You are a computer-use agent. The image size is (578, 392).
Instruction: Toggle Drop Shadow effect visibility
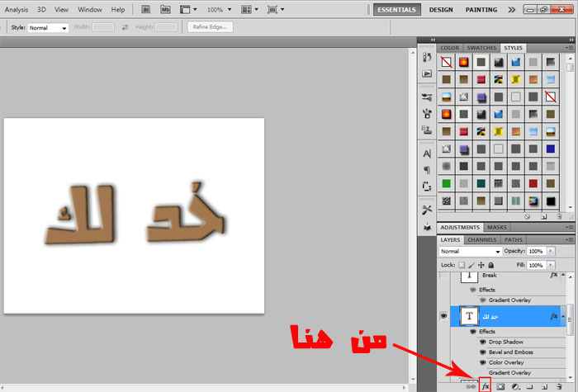483,342
